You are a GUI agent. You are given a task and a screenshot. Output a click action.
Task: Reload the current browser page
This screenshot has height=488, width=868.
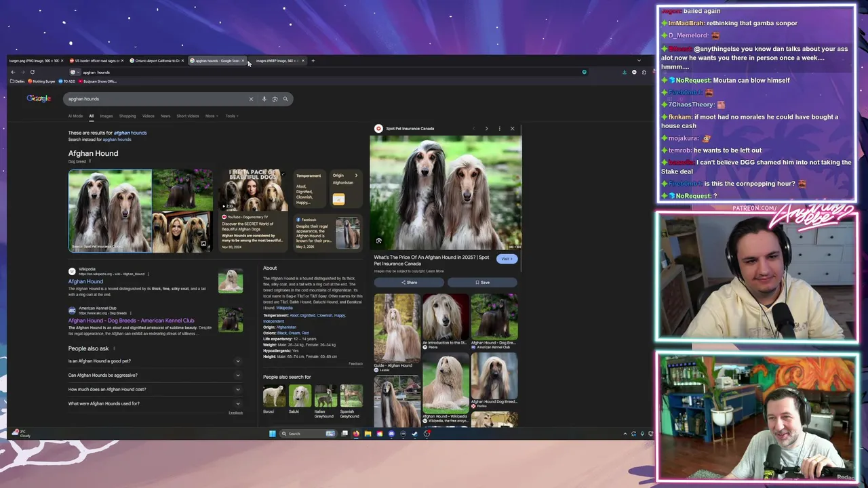coord(32,72)
